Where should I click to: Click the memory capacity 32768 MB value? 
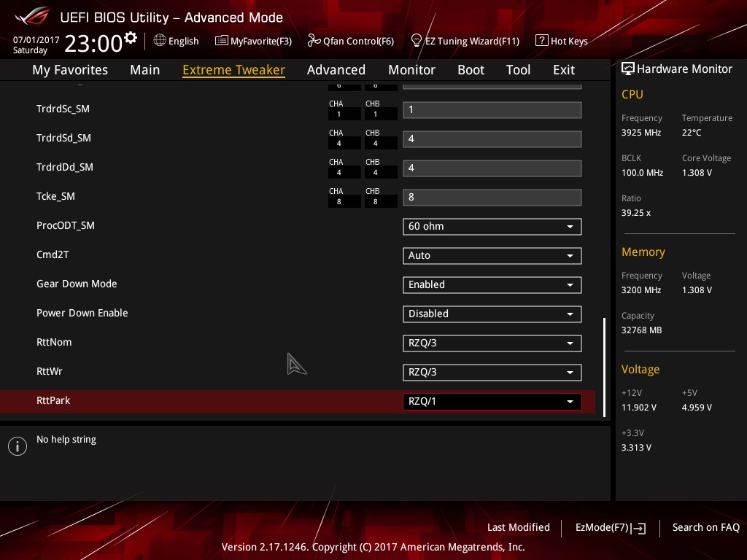641,330
